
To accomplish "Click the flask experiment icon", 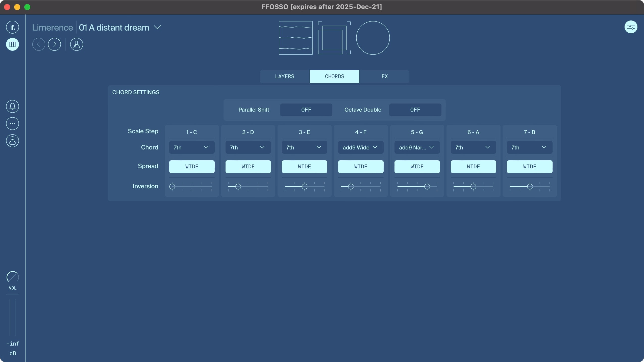I will pos(76,44).
